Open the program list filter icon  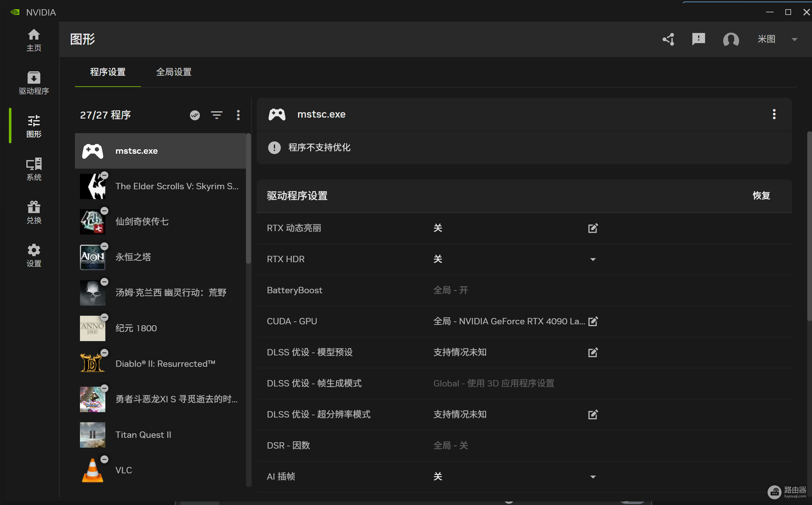point(217,115)
